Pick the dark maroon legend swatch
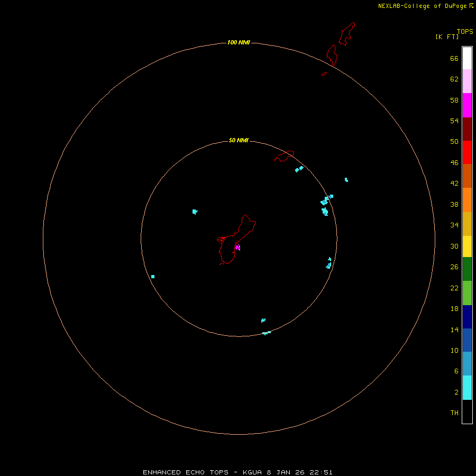Viewport: 476px width, 476px height. [467, 129]
